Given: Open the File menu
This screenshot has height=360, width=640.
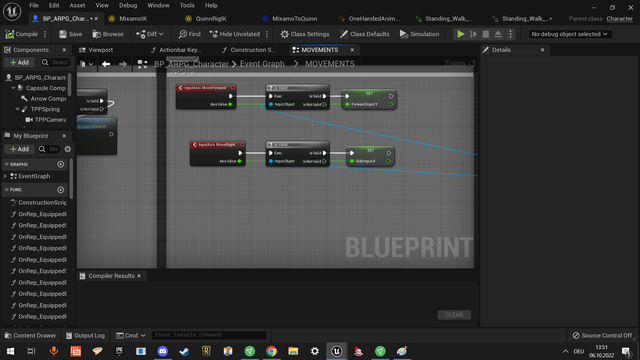Looking at the screenshot, I should [x=34, y=5].
